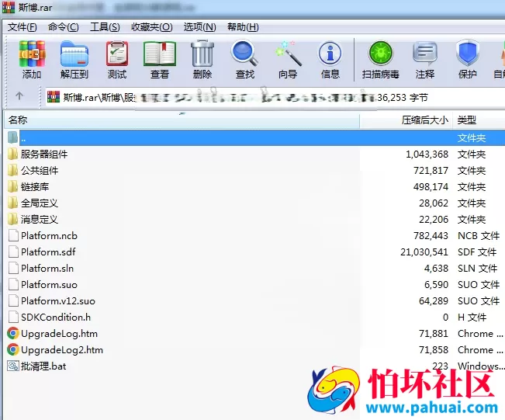Select the UpgradeLog.htm file name
This screenshot has height=420, width=505.
point(59,334)
